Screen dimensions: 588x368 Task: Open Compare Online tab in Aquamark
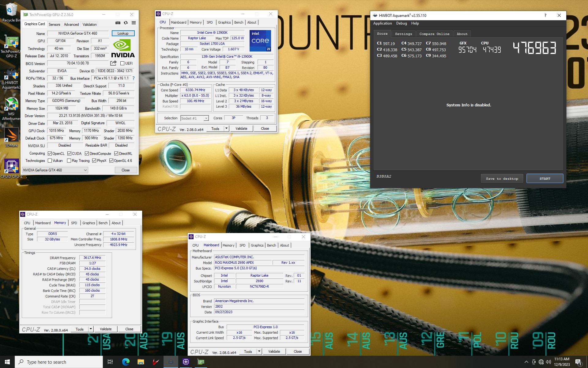(x=434, y=34)
